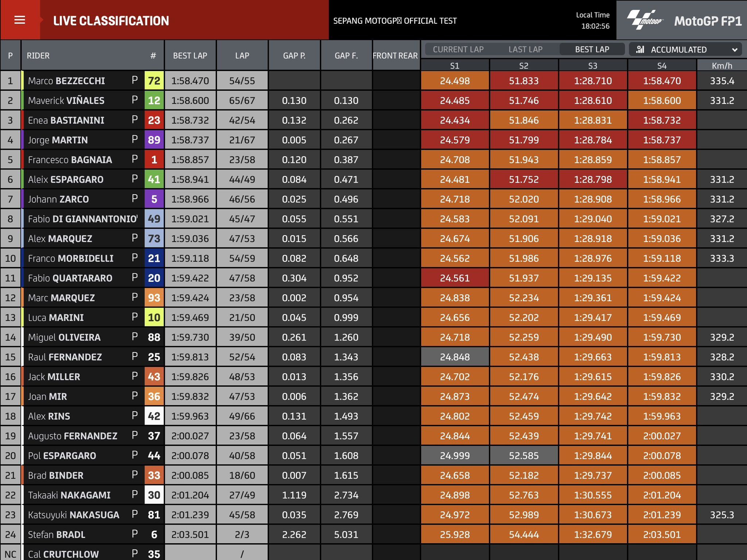Switch sector view to CURRENT LAP

(458, 50)
